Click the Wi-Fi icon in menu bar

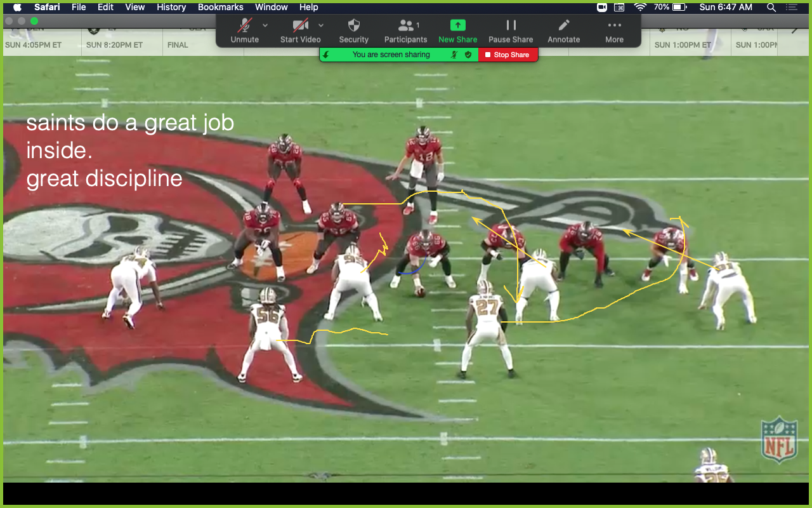(x=640, y=7)
